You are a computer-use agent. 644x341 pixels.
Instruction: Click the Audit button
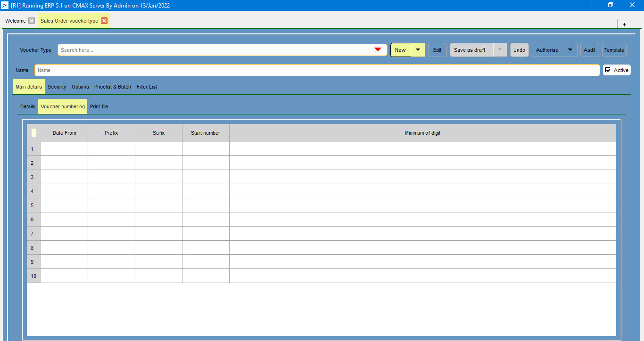coord(590,50)
